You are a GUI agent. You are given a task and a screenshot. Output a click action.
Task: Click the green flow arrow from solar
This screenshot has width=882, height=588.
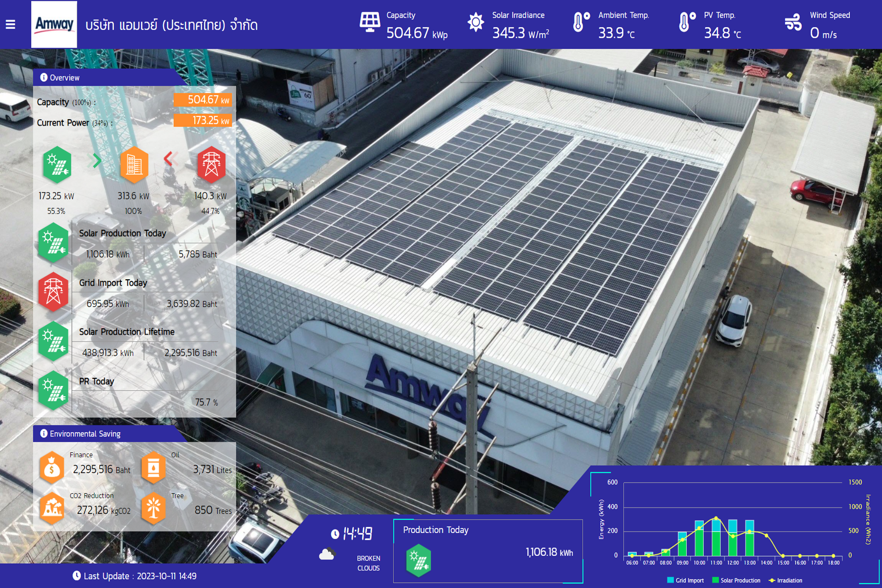pos(95,160)
